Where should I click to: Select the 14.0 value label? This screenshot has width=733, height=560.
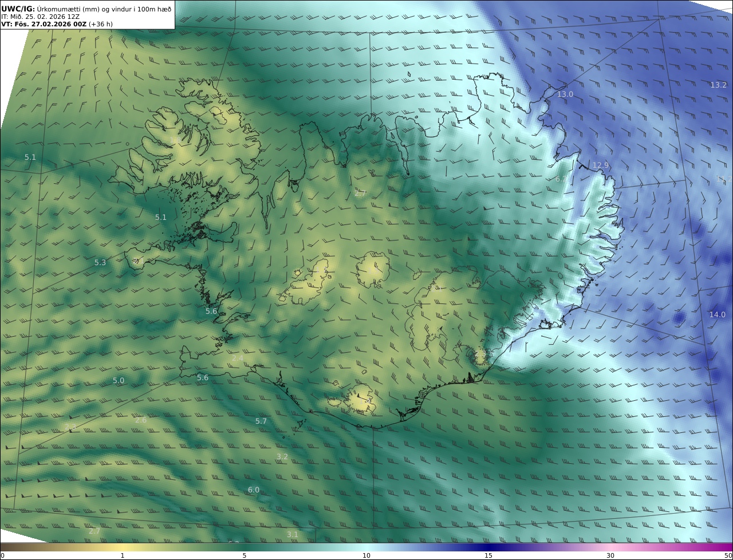tap(717, 314)
